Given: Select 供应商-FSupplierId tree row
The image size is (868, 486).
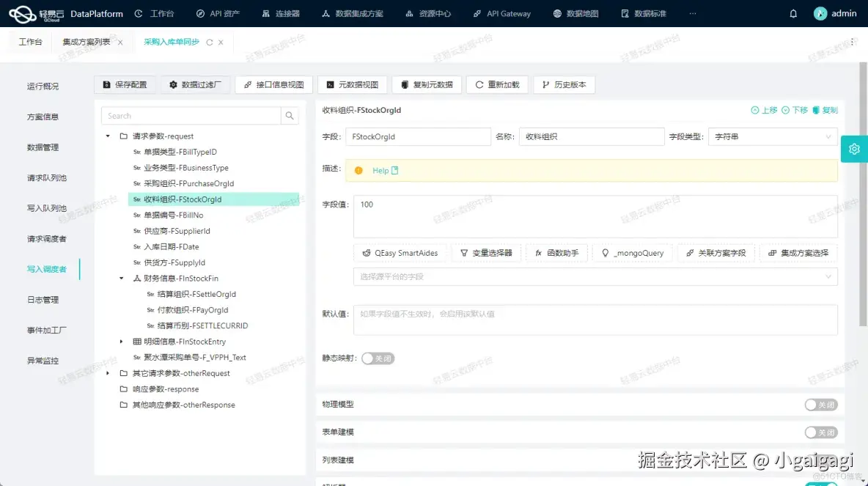Looking at the screenshot, I should click(x=213, y=231).
